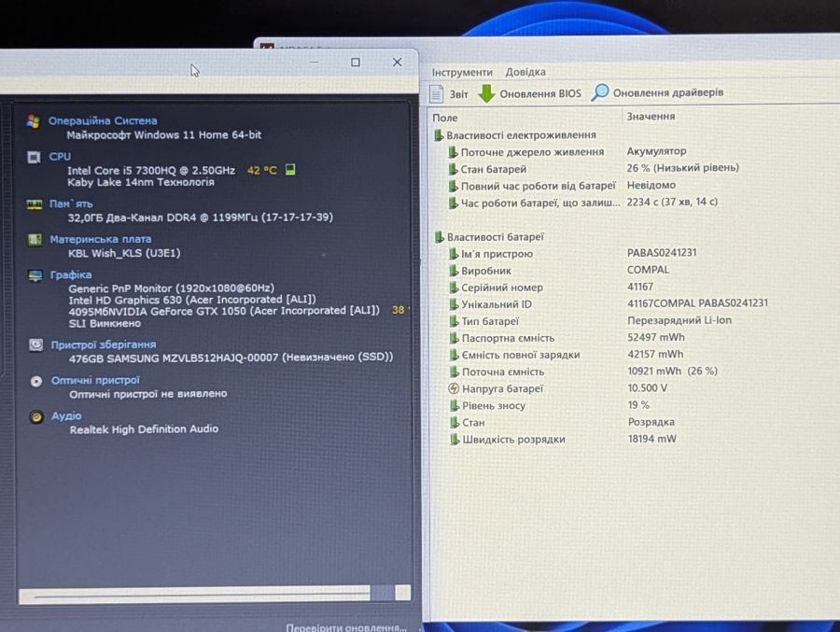Screen dimensions: 840x632
Task: Select the Повний час роботи від батареї row
Action: (x=562, y=186)
